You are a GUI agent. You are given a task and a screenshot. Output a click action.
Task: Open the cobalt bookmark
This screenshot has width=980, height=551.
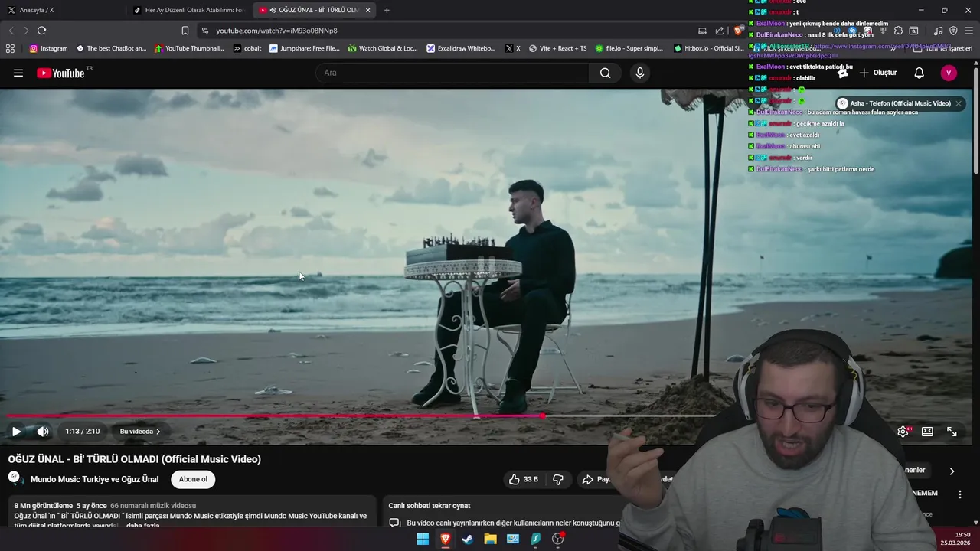[x=247, y=48]
